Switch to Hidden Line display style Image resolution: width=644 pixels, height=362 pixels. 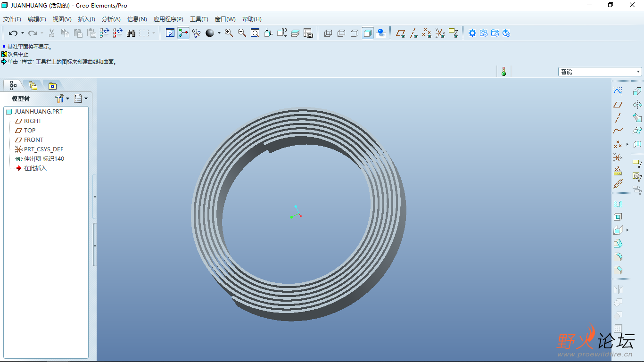tap(341, 33)
